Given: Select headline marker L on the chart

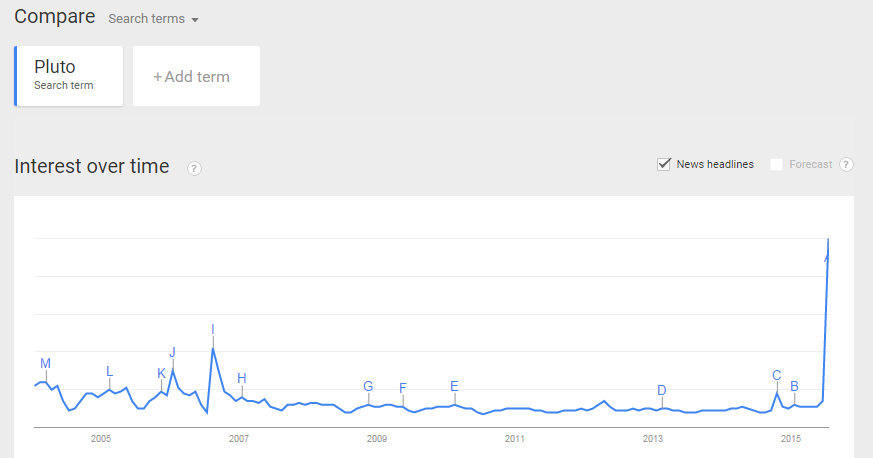Looking at the screenshot, I should 109,371.
